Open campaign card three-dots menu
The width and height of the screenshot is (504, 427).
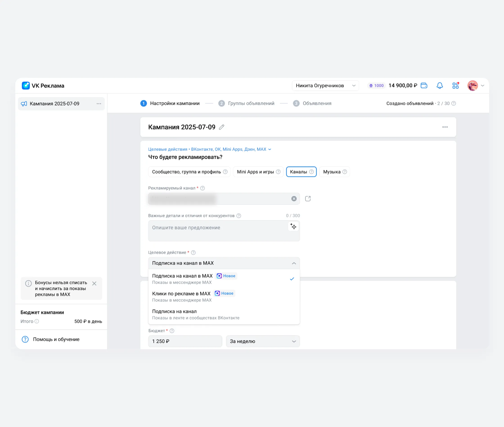tap(445, 127)
